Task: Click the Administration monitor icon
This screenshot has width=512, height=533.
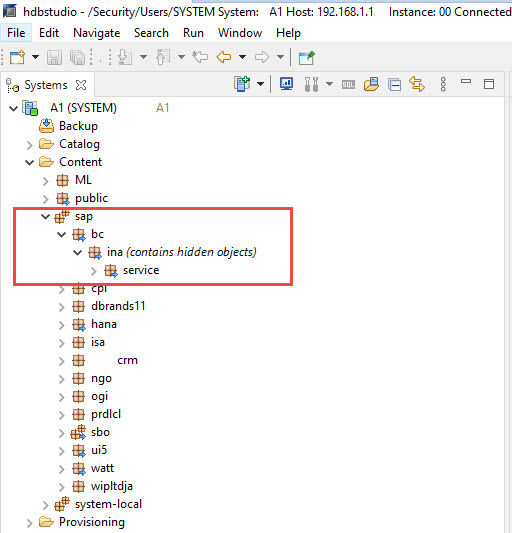Action: [x=287, y=84]
